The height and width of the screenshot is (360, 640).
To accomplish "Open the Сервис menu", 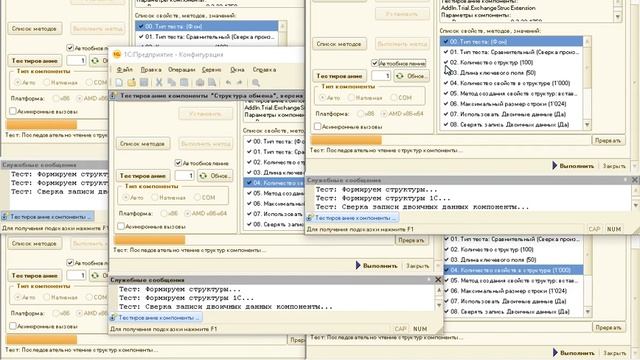I will [211, 69].
